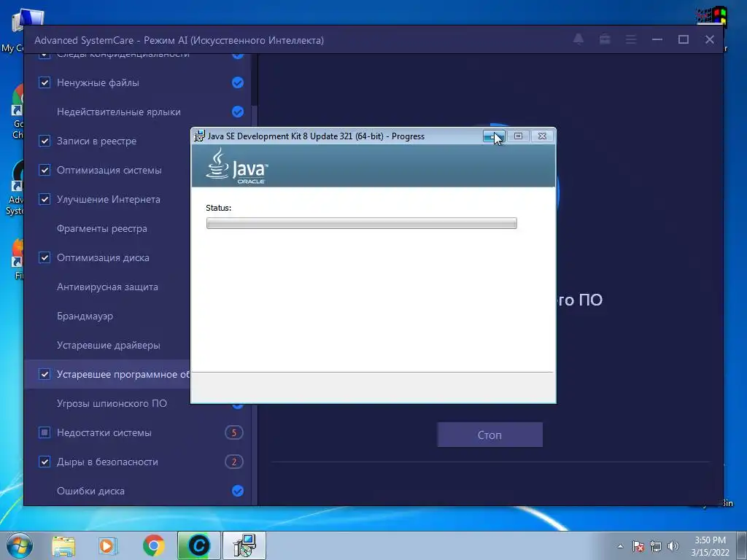Select Угрозы шпионского ПО list item
The height and width of the screenshot is (560, 747).
pyautogui.click(x=109, y=403)
